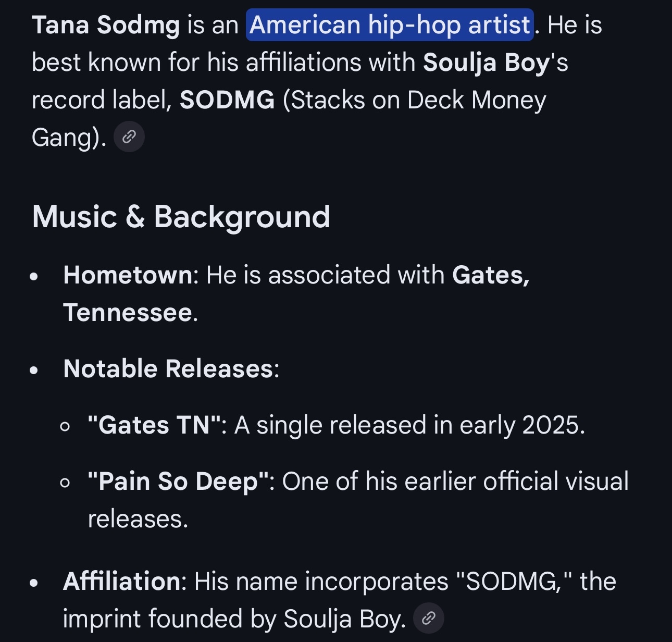The width and height of the screenshot is (672, 642).
Task: Click the "Notable Releases" label
Action: tap(168, 369)
